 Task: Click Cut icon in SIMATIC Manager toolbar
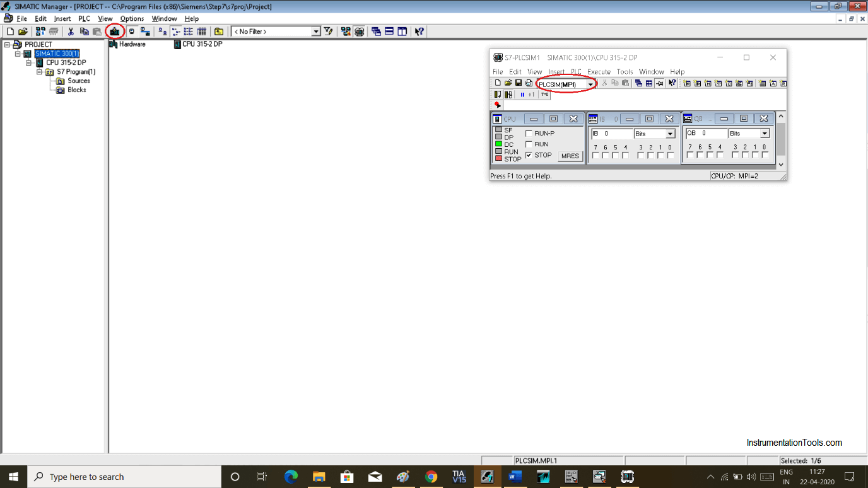coord(71,32)
